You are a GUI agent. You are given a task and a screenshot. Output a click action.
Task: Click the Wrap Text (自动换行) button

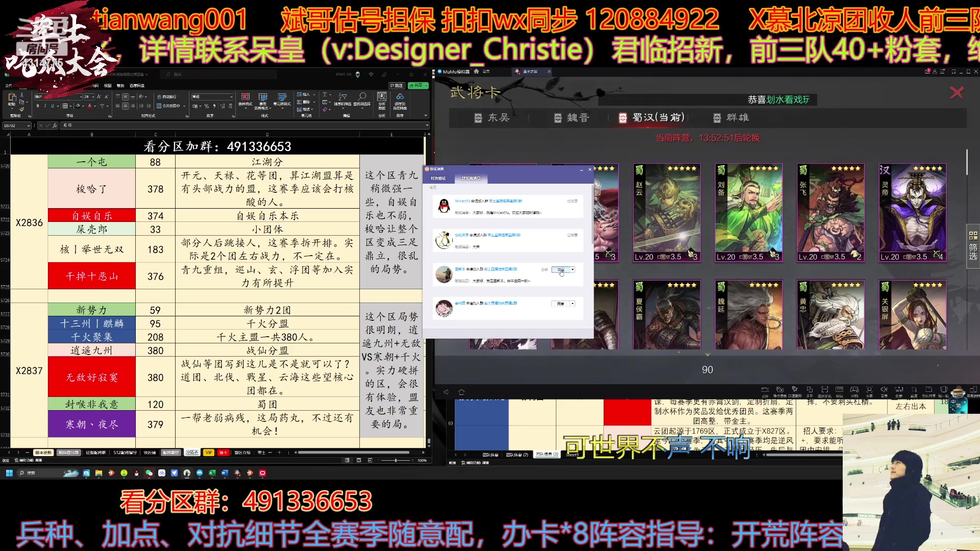167,96
